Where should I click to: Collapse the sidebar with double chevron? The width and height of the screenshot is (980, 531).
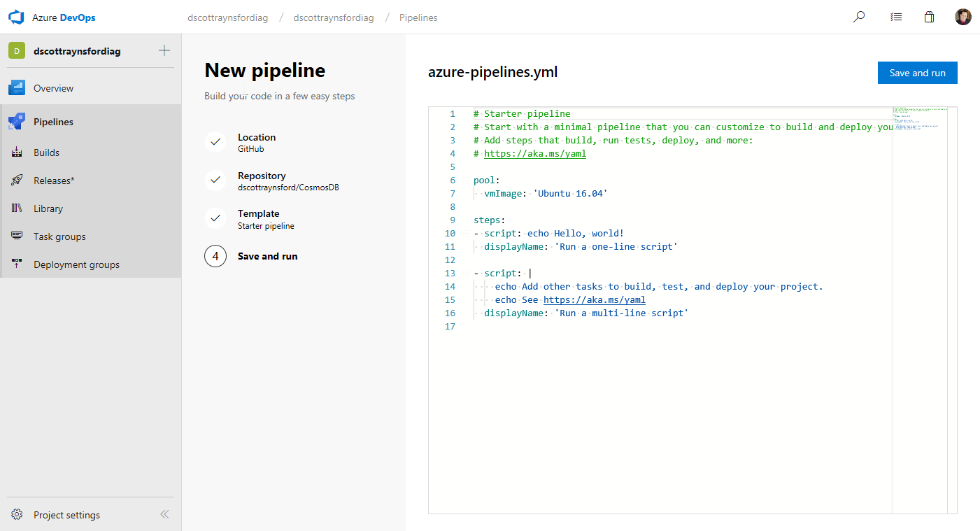pyautogui.click(x=164, y=515)
